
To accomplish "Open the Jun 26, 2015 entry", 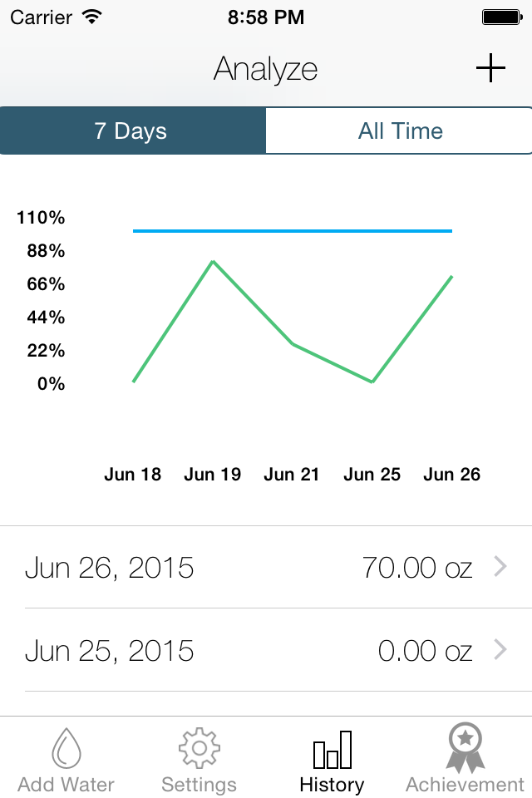I will point(266,567).
